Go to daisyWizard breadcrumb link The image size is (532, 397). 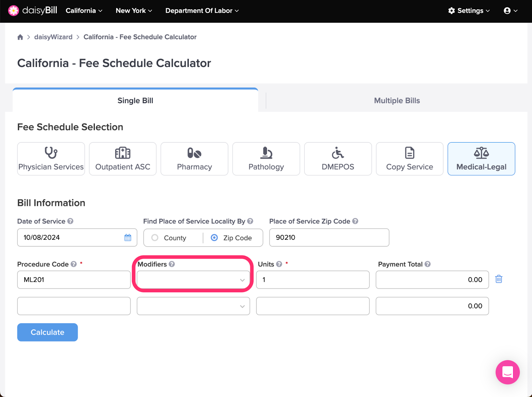click(53, 37)
